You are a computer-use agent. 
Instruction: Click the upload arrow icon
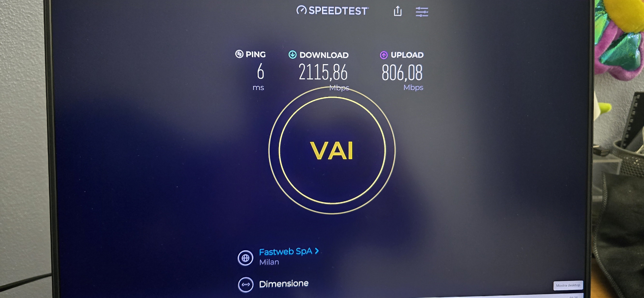384,55
